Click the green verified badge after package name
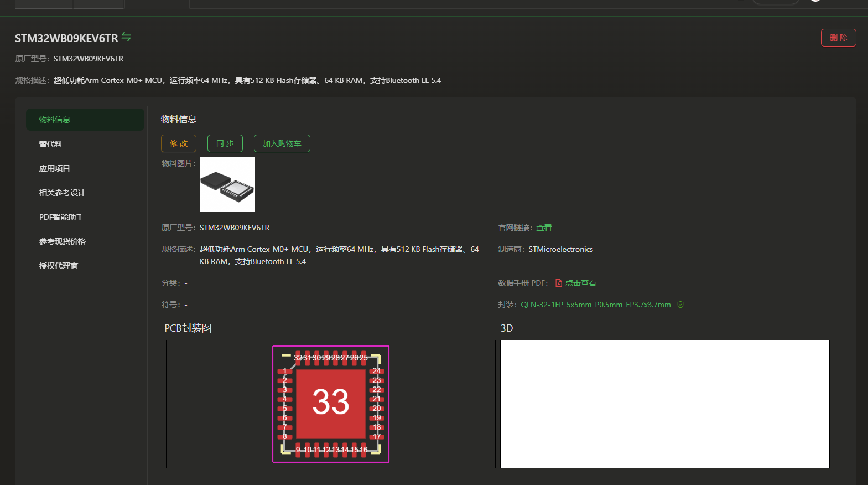868x485 pixels. click(680, 305)
